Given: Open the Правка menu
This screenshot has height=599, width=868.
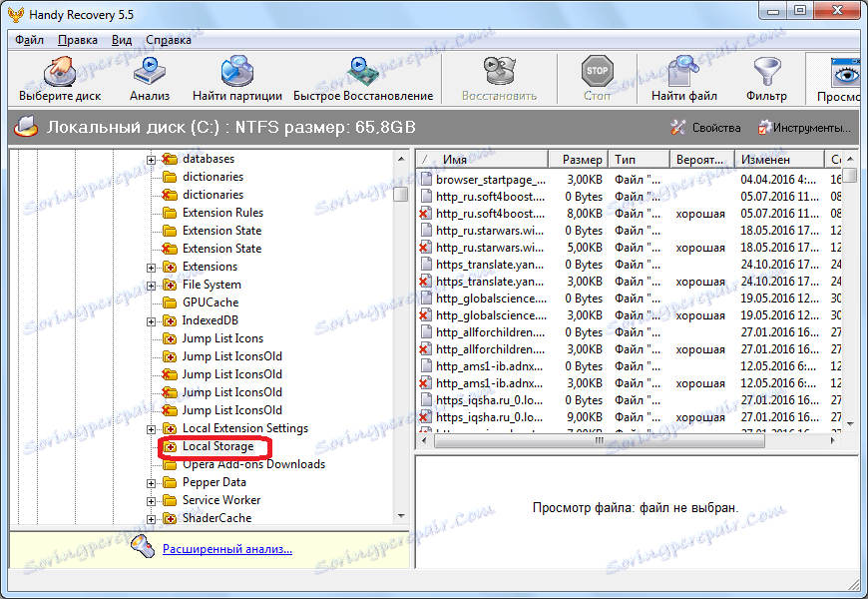Looking at the screenshot, I should tap(78, 40).
